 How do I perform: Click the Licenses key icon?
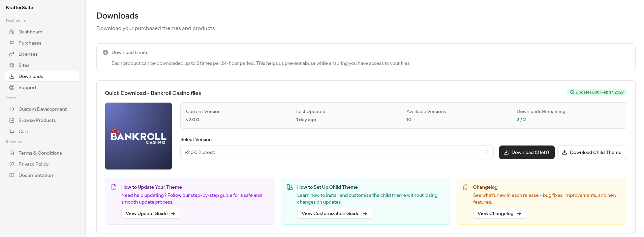coord(12,54)
